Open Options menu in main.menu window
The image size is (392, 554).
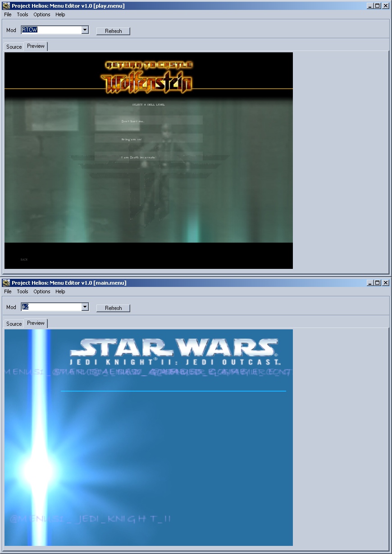click(x=42, y=291)
